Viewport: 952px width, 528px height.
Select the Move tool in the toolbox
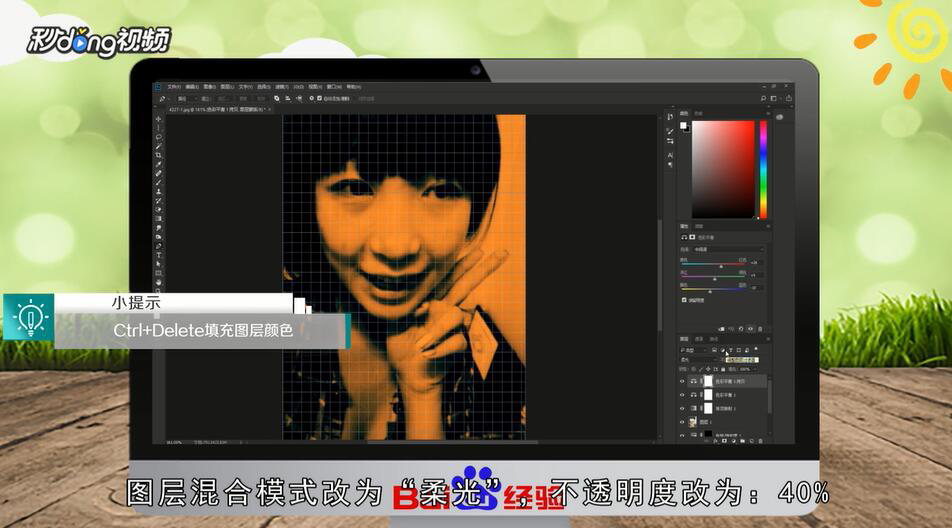[158, 119]
